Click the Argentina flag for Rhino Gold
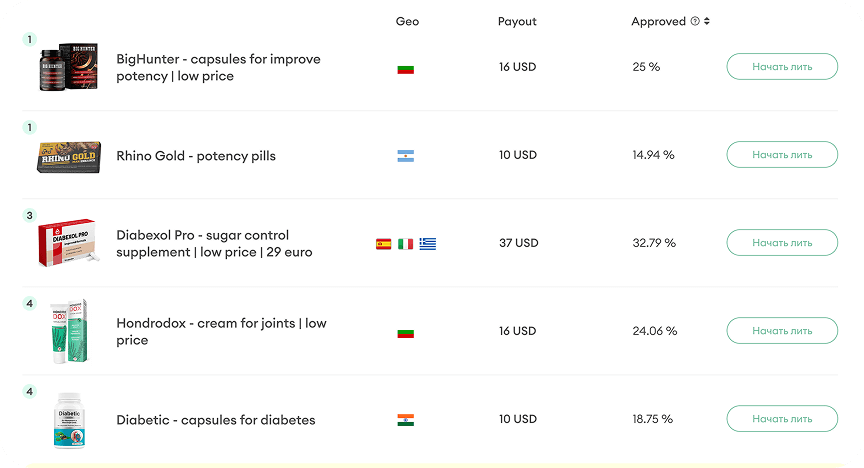Viewport: 864px width, 468px height. [x=405, y=156]
